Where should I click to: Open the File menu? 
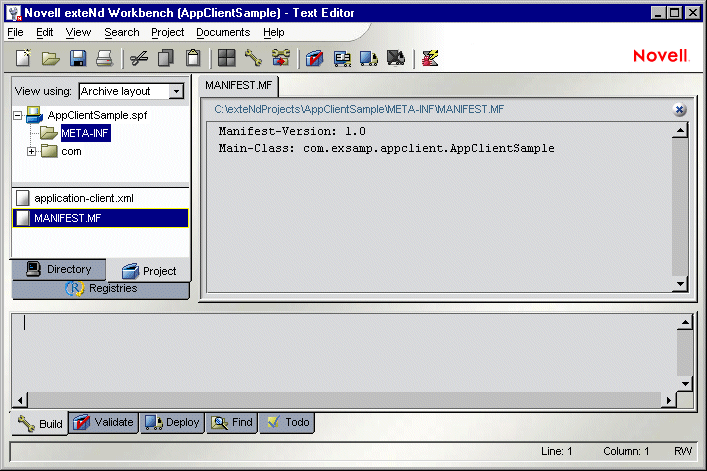coord(15,32)
